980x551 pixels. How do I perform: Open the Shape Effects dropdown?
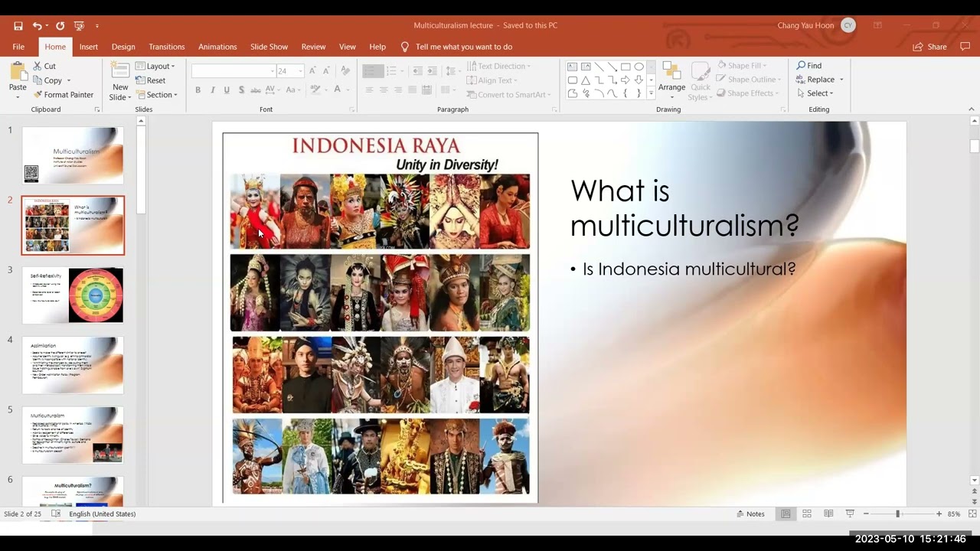click(x=747, y=93)
